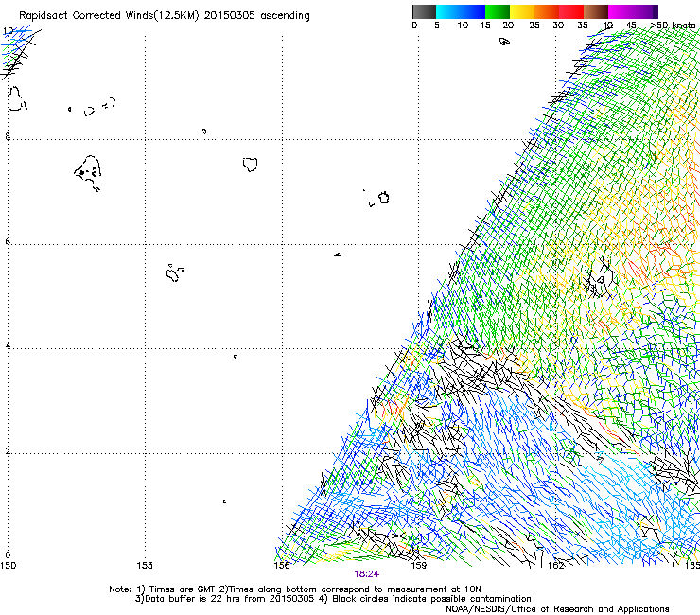Click the legend tick label '25'

[534, 26]
